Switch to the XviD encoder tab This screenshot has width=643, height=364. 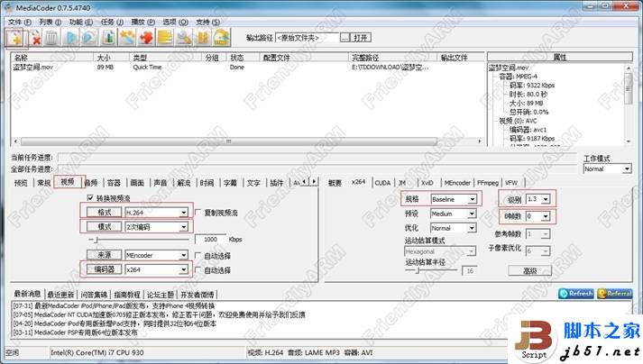pyautogui.click(x=427, y=183)
